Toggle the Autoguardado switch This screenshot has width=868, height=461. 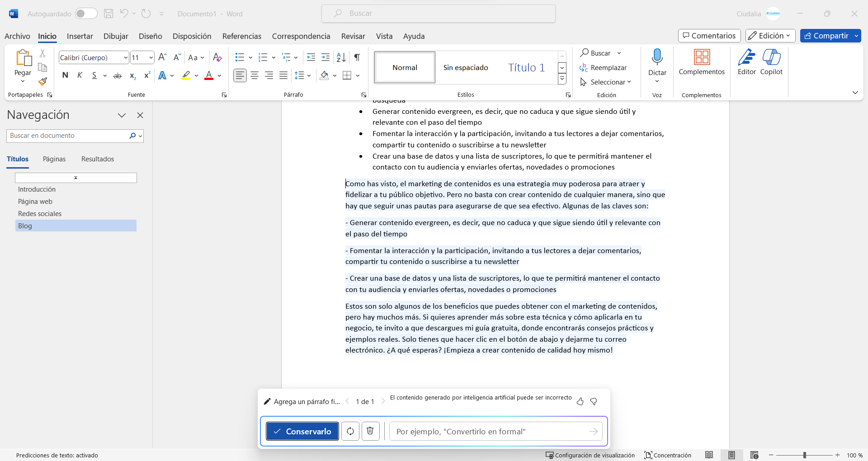click(86, 14)
